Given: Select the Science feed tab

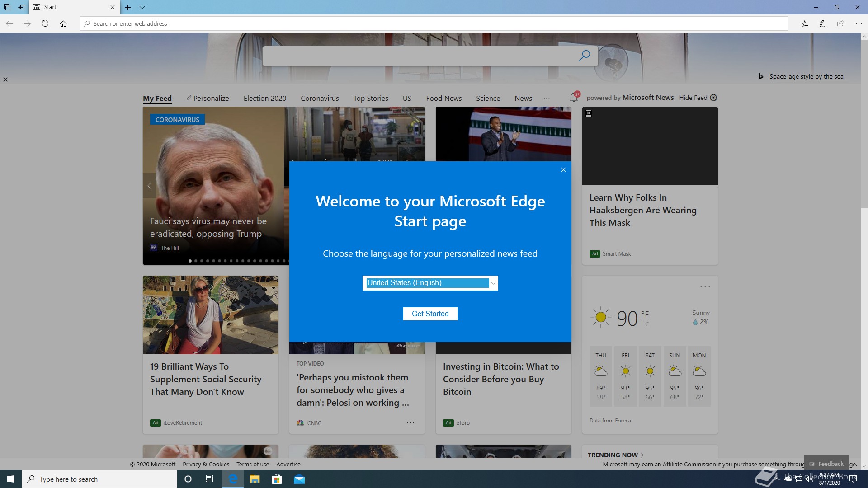Looking at the screenshot, I should [x=488, y=98].
